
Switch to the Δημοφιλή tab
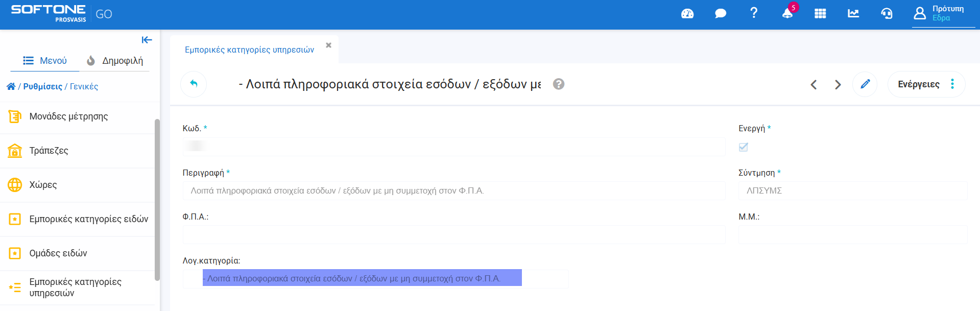(x=115, y=61)
